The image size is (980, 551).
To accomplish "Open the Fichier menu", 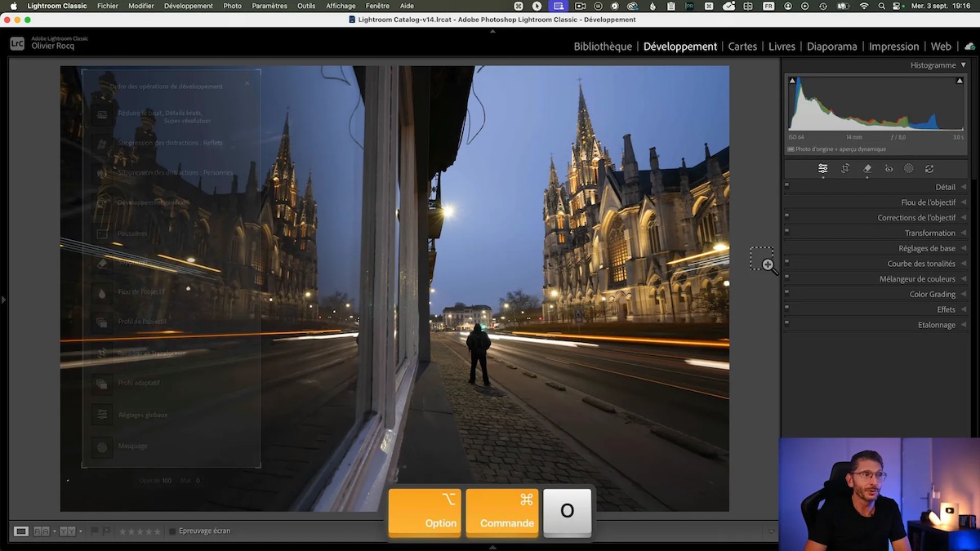I will [x=108, y=6].
